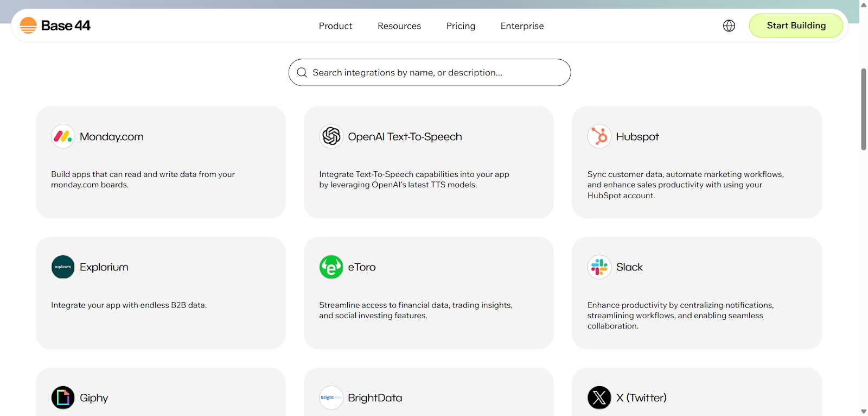Image resolution: width=868 pixels, height=416 pixels.
Task: Click 'Streamline access to financial data' description
Action: (416, 310)
